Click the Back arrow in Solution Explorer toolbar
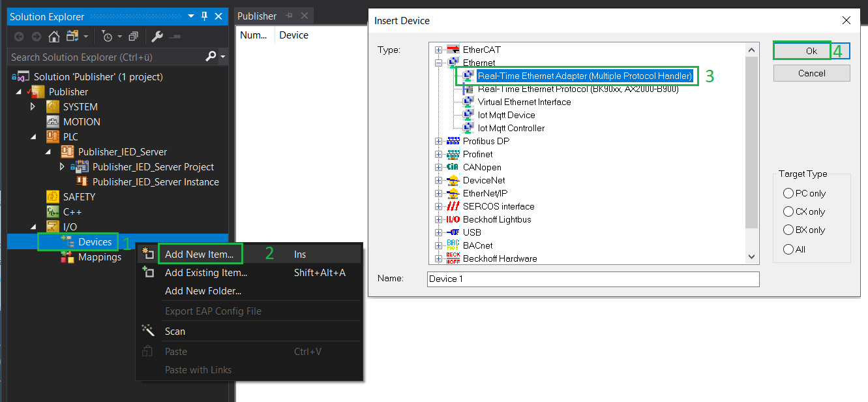This screenshot has width=868, height=402. 19,37
